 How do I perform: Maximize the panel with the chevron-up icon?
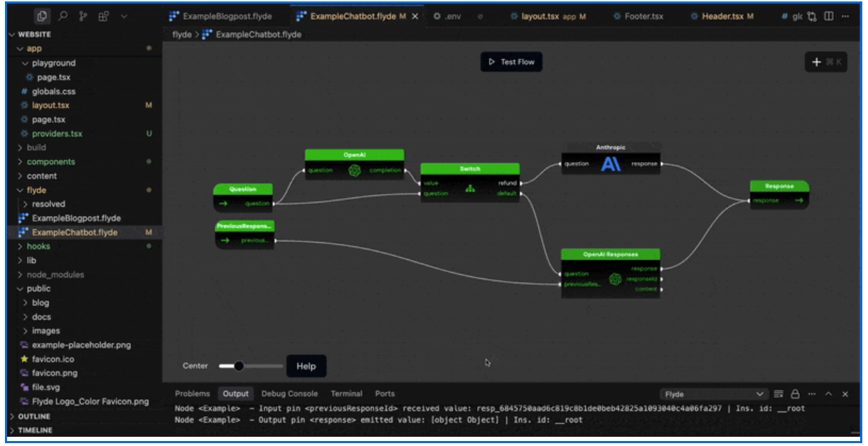pyautogui.click(x=828, y=394)
